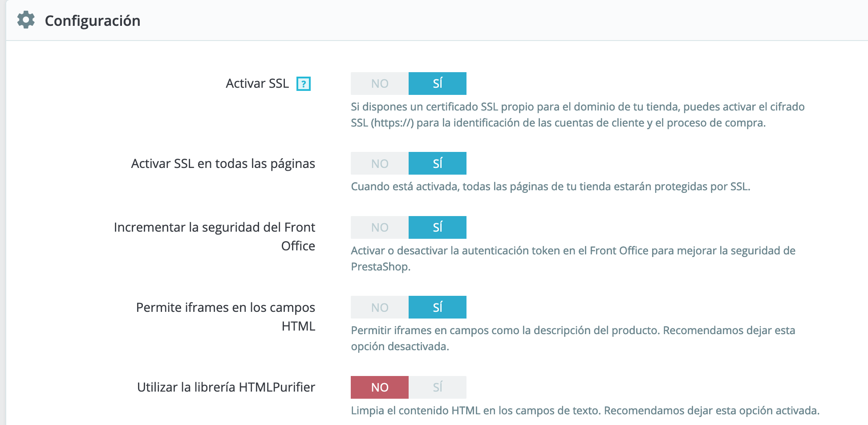Screen dimensions: 868x425
Task: Switch Front Office security to NO
Action: click(x=380, y=227)
